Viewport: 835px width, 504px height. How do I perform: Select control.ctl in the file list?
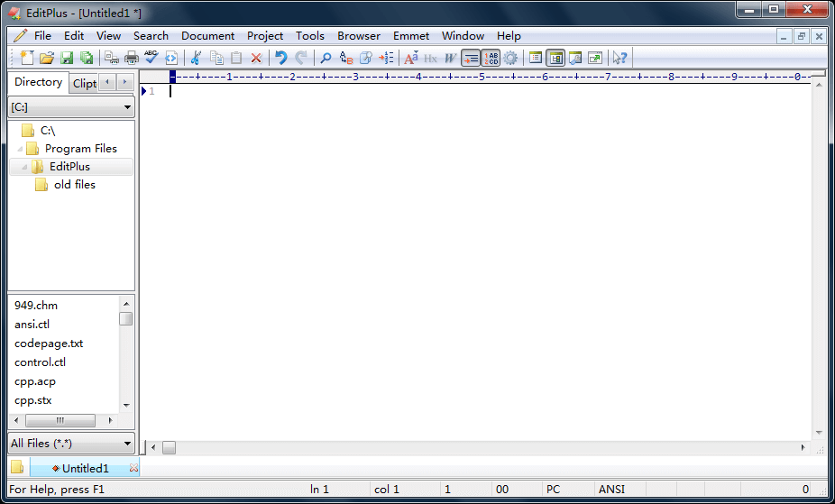point(40,362)
